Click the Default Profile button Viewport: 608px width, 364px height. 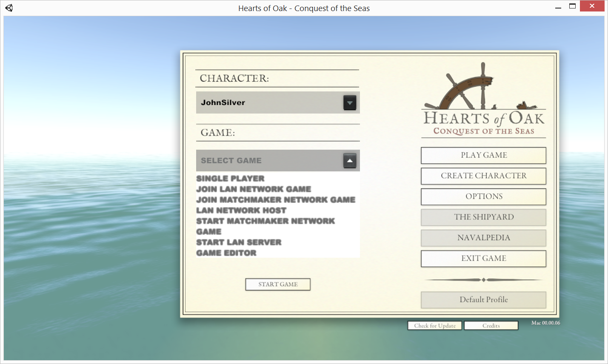pyautogui.click(x=483, y=300)
